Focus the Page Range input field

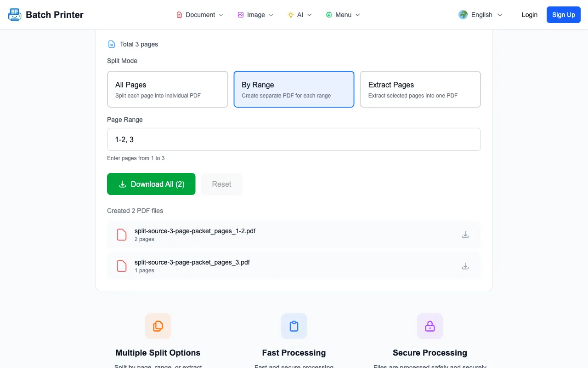pos(294,139)
